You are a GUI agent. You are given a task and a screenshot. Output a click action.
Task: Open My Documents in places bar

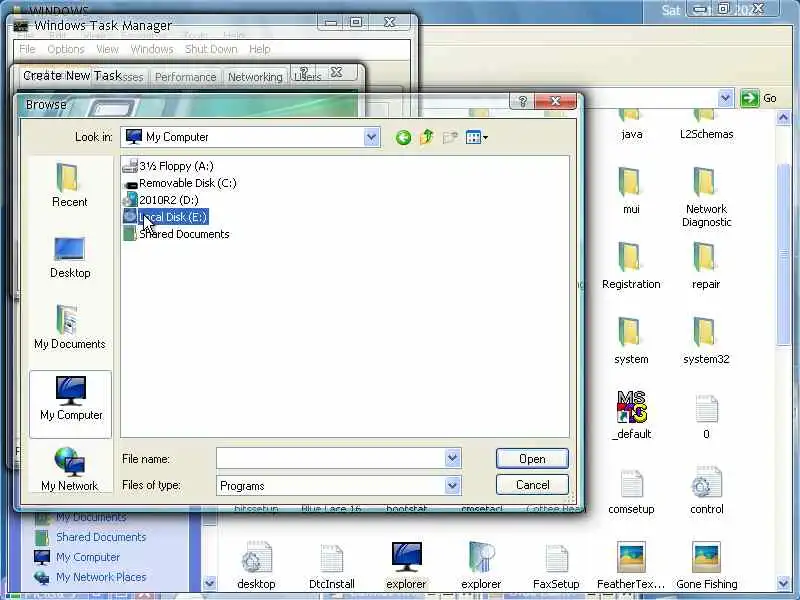[x=70, y=327]
